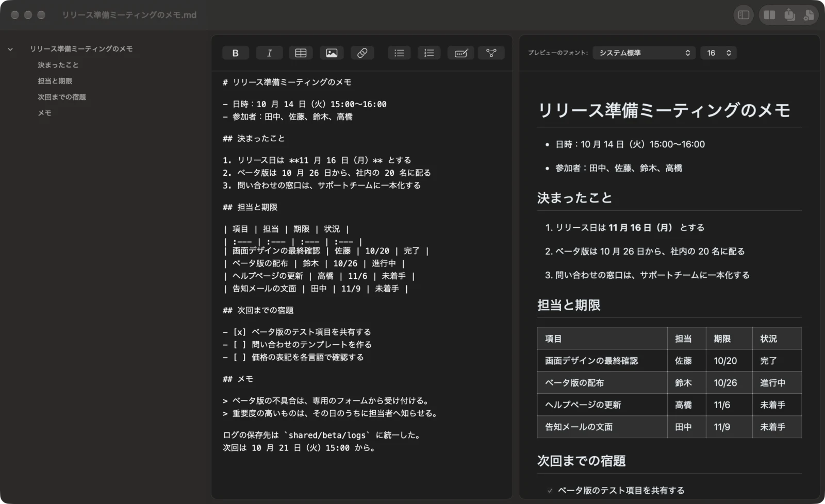Click the 参加者 line in the preview
This screenshot has height=504, width=825.
coord(618,168)
